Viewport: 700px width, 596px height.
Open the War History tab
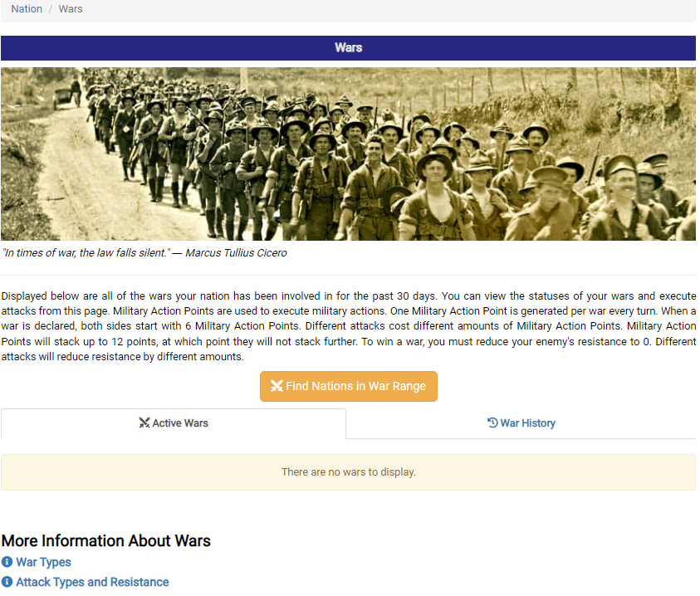521,423
